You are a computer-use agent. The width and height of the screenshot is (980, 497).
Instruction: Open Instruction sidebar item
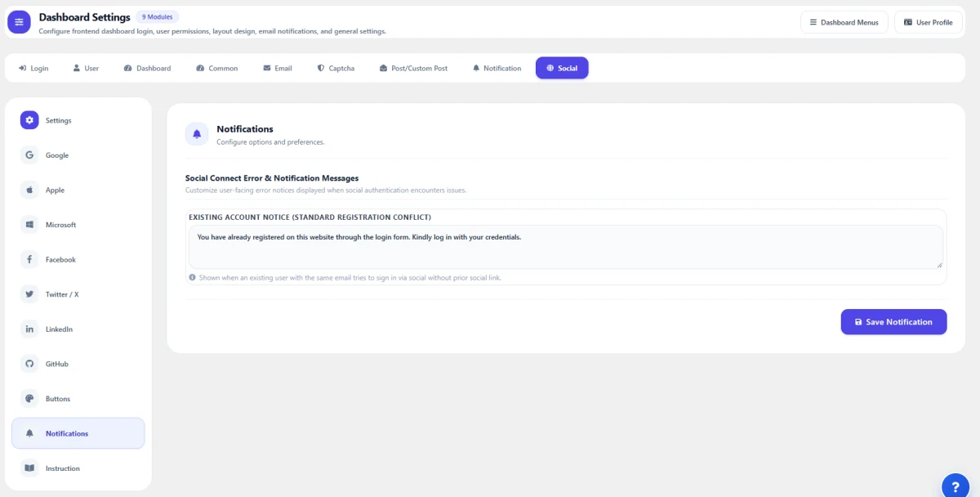tap(78, 468)
